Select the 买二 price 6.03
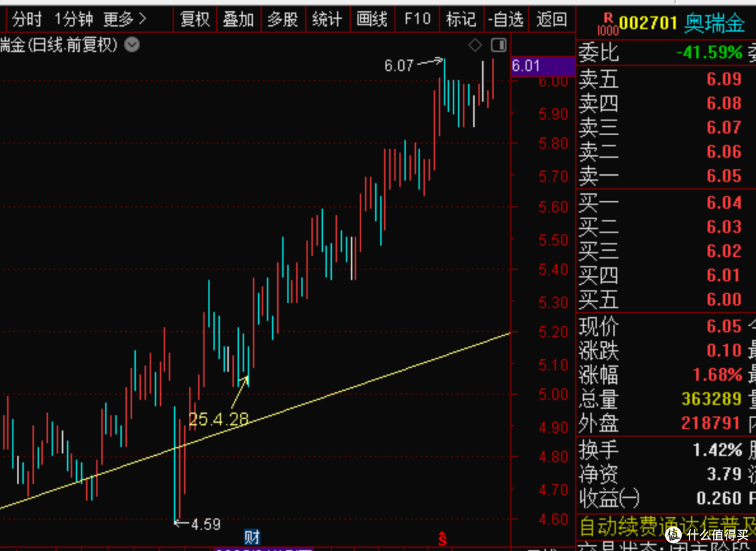 (x=724, y=227)
